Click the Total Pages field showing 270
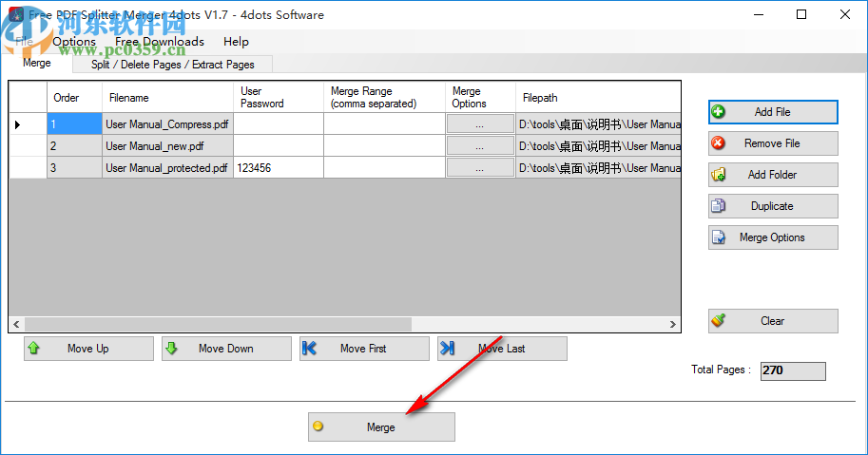Image resolution: width=868 pixels, height=455 pixels. (793, 370)
